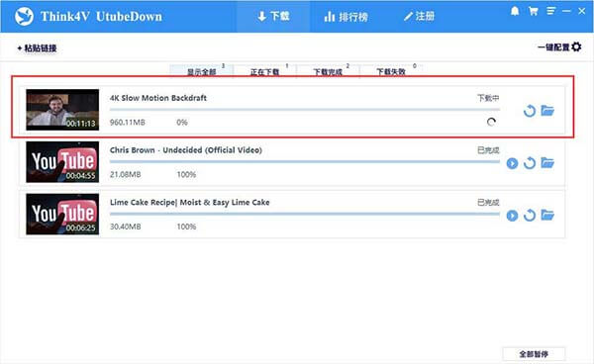This screenshot has width=594, height=364.
Task: Open the hamburger menu in title bar
Action: click(550, 11)
